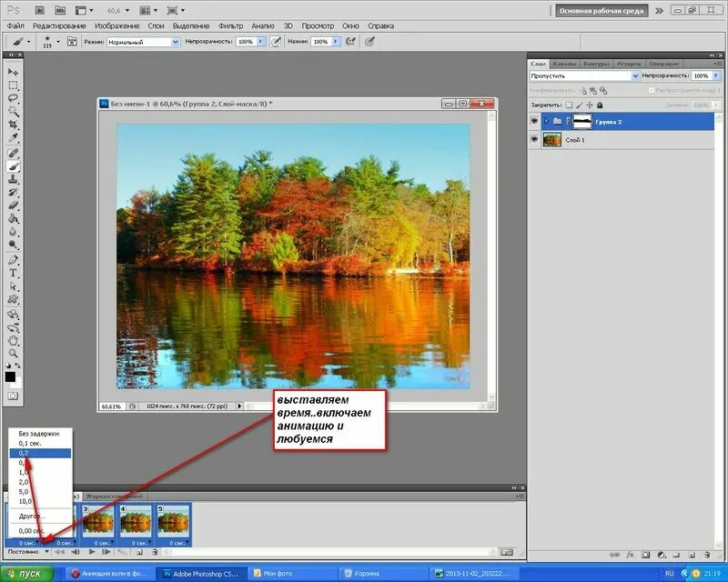728x582 pixels.
Task: Select the Eraser tool
Action: 13,206
